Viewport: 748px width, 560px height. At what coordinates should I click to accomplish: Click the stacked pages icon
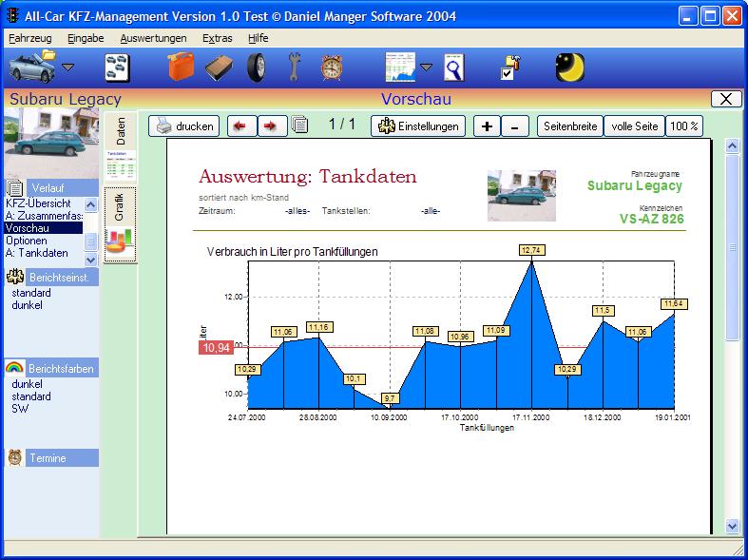tap(299, 125)
